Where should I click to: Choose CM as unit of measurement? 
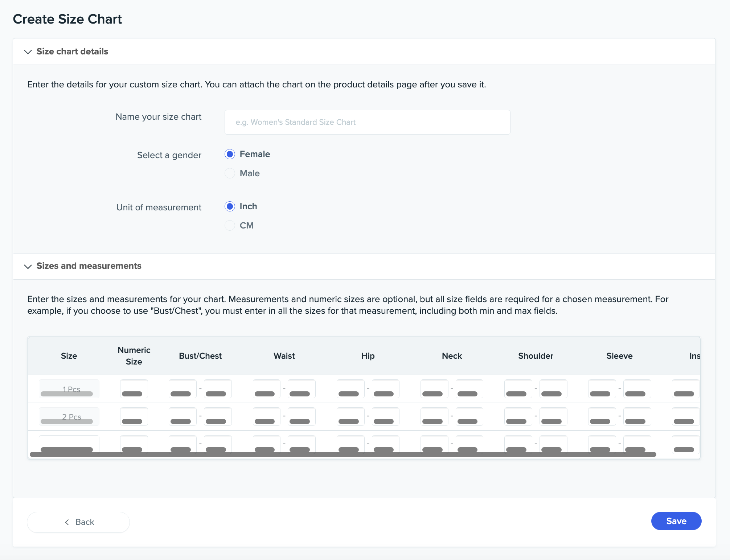pyautogui.click(x=230, y=226)
